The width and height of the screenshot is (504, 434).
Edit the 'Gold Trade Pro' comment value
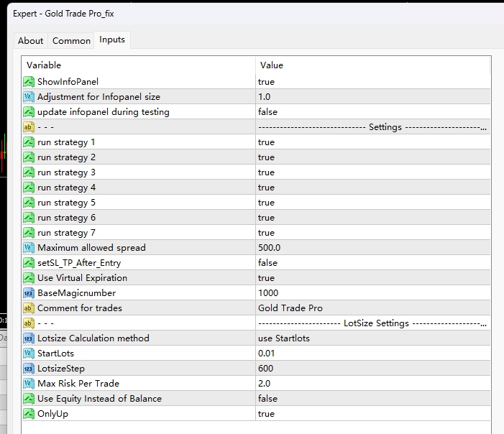(373, 308)
